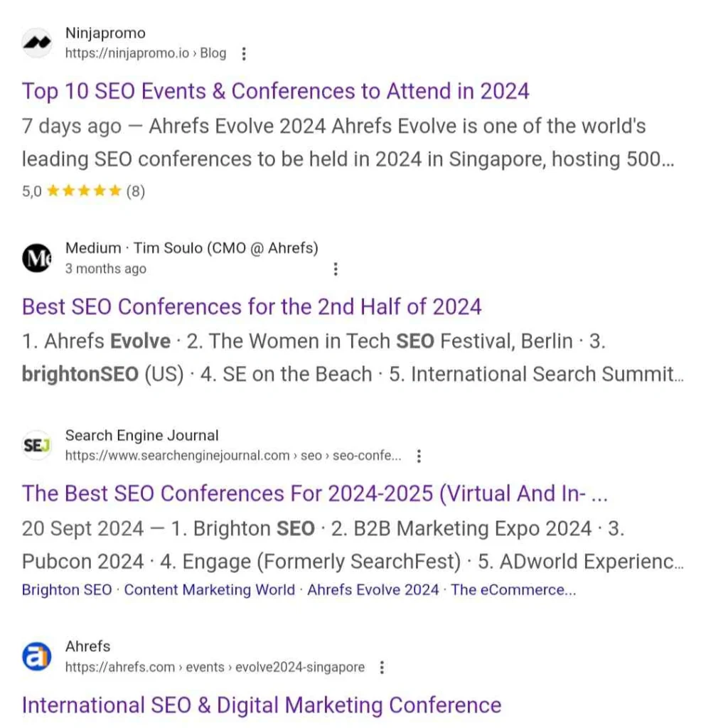Open three-dot menu for Ahrefs result
This screenshot has height=728, width=728.
pos(382,667)
